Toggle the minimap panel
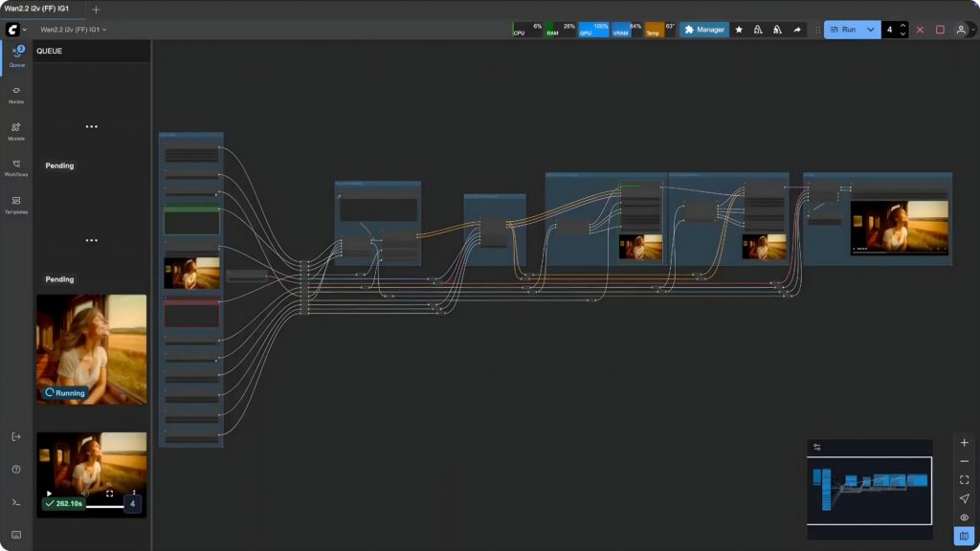 point(964,535)
